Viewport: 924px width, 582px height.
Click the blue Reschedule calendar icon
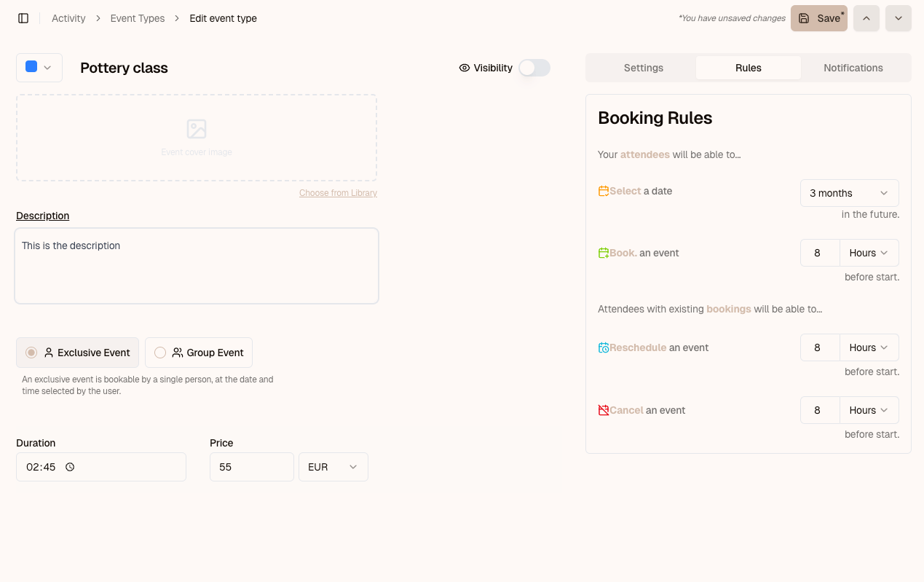coord(604,347)
